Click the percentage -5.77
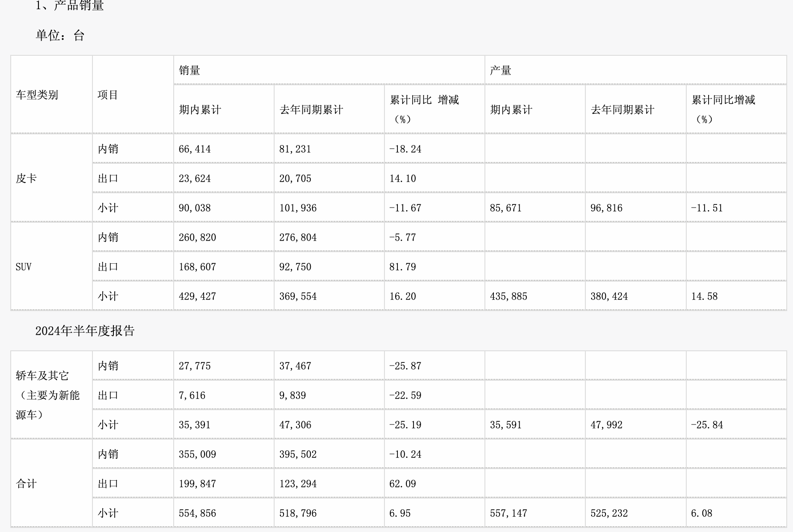 403,237
